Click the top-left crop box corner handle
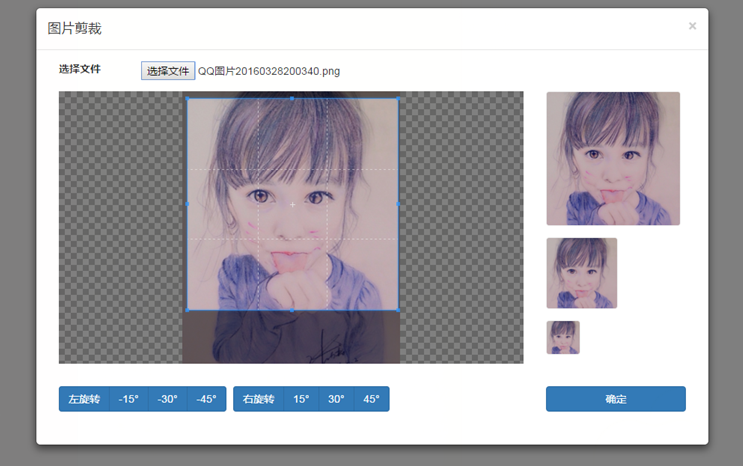 (x=188, y=99)
